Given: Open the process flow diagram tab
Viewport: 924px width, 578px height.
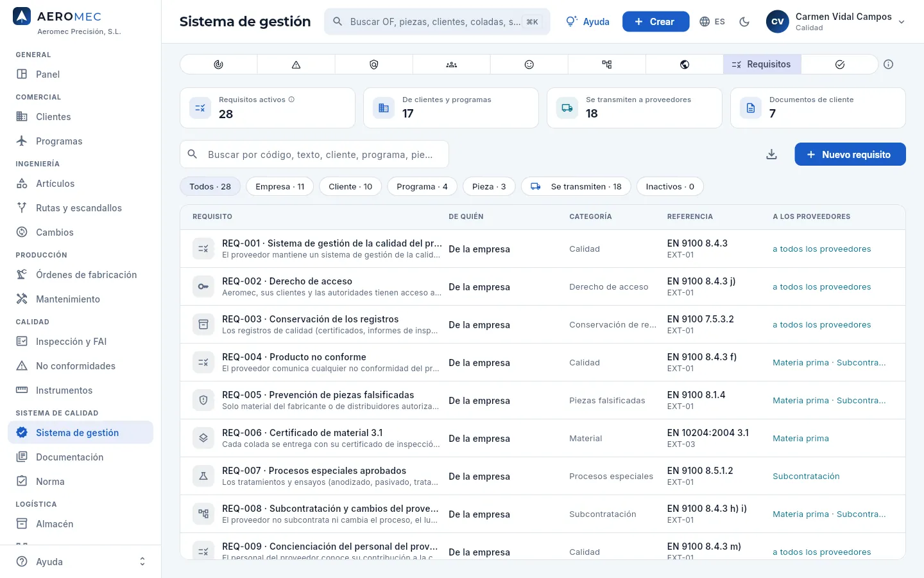Looking at the screenshot, I should [607, 64].
